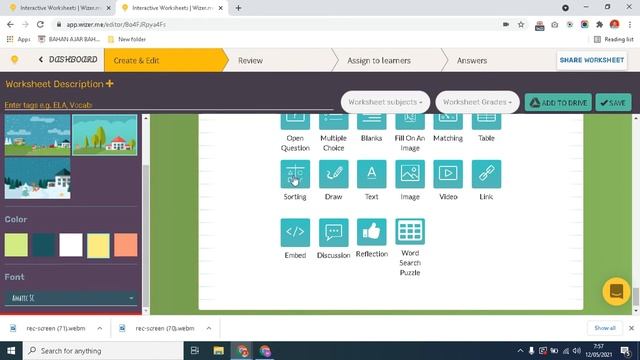Click the browser address bar

(x=278, y=24)
